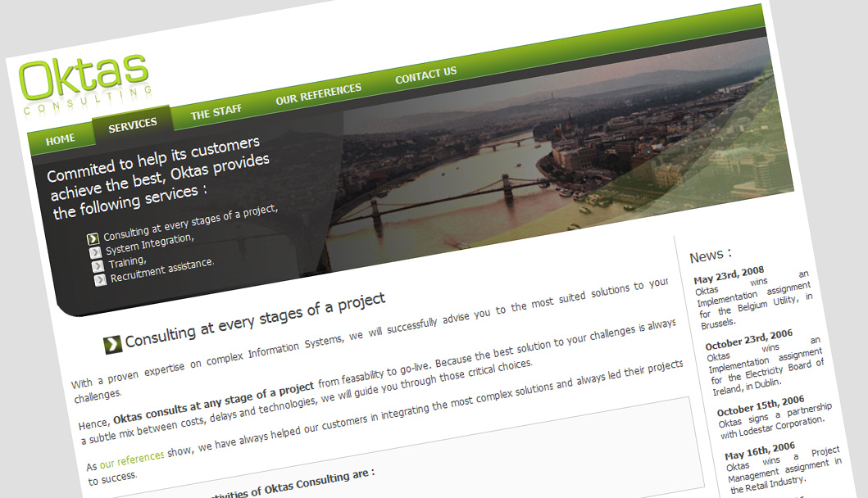Click the green arrow icon by section heading
The image size is (868, 498).
113,345
